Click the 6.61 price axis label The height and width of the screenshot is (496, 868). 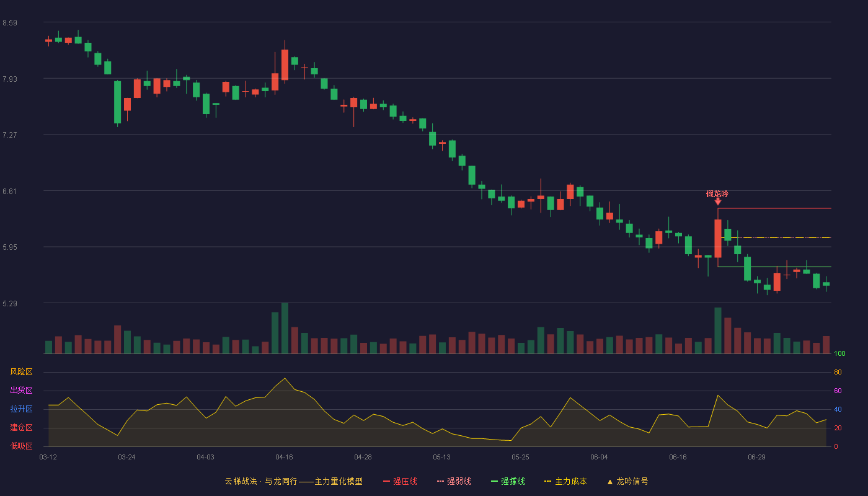click(x=9, y=192)
